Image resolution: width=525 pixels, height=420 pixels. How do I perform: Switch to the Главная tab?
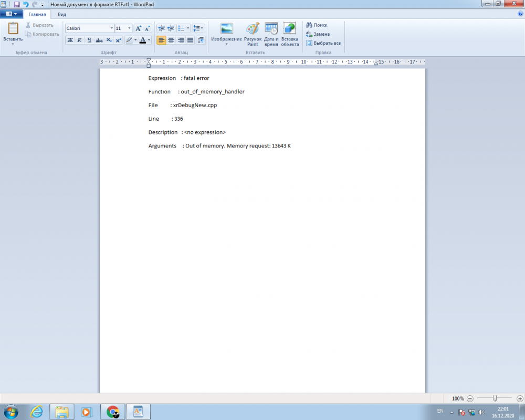tap(37, 14)
